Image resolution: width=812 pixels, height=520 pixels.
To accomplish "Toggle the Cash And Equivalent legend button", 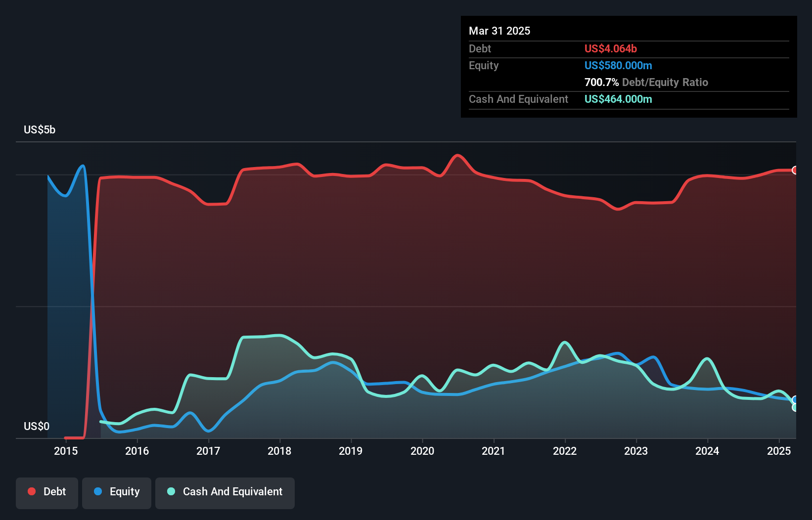I will (x=225, y=493).
